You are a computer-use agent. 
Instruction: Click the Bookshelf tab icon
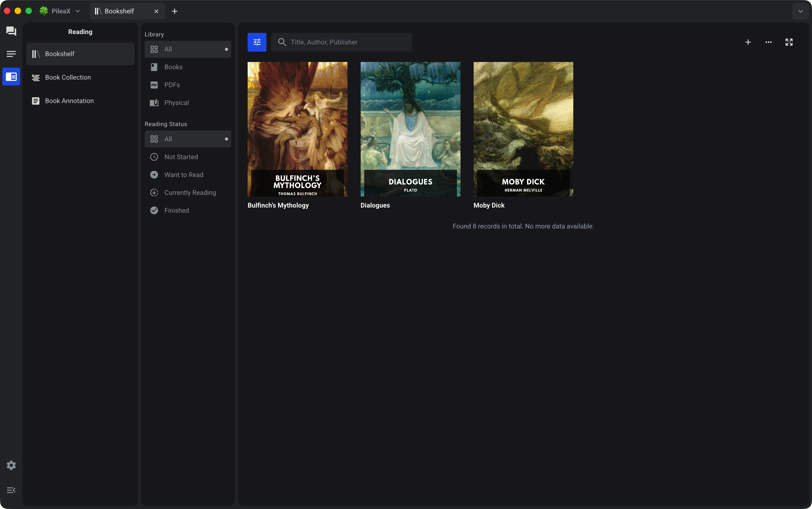pos(98,11)
